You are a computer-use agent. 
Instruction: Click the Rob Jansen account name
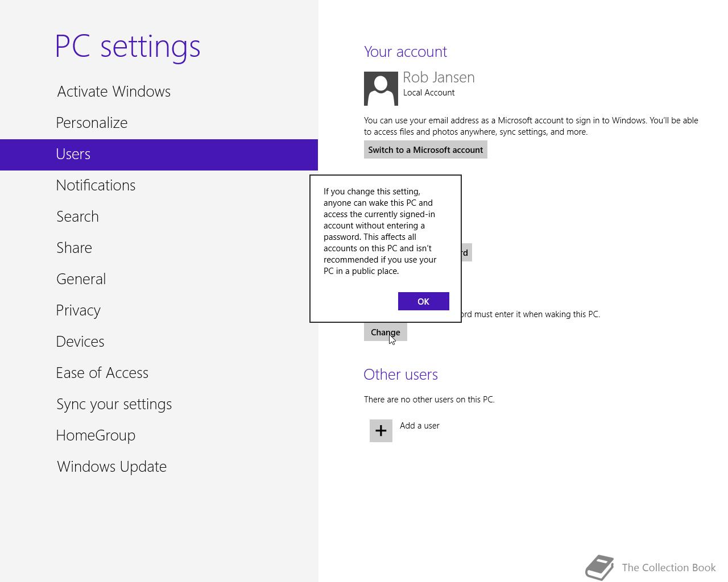pos(439,77)
